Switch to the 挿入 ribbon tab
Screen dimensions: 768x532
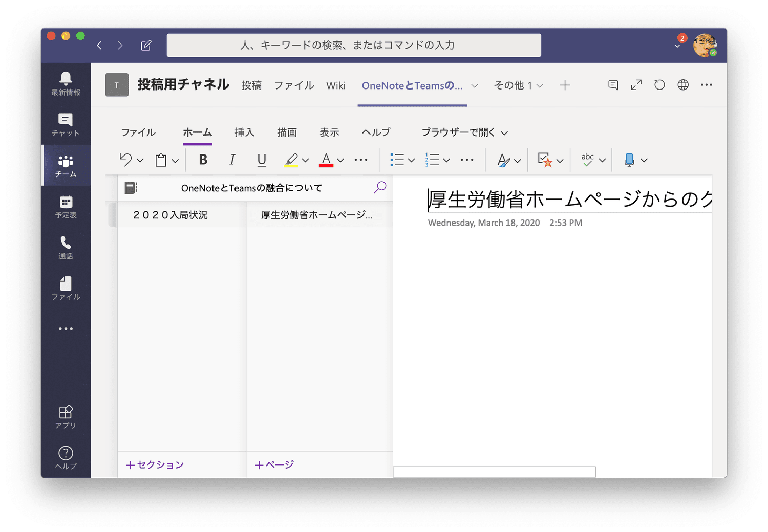point(244,132)
